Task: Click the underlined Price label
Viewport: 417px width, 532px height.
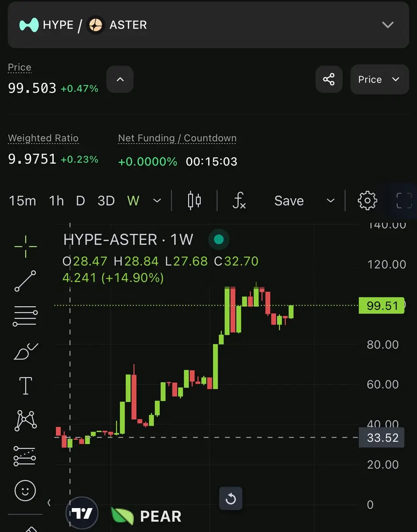Action: click(19, 67)
